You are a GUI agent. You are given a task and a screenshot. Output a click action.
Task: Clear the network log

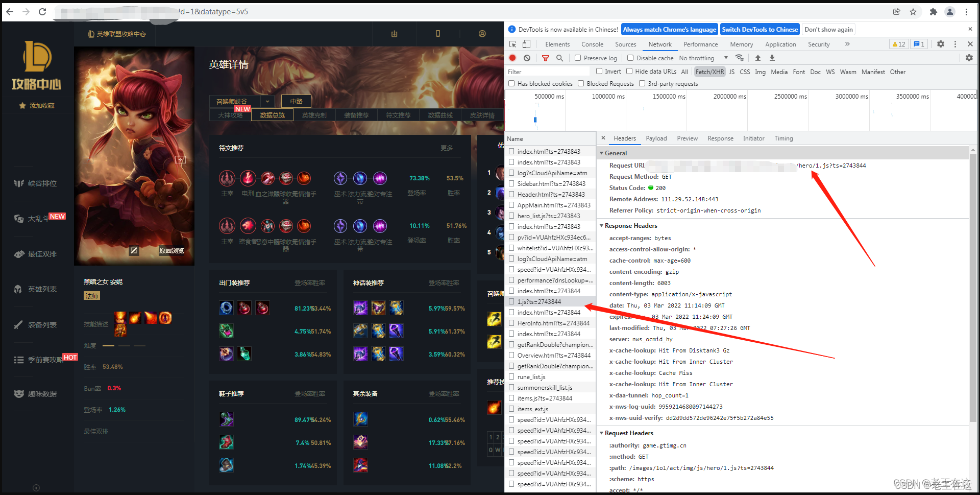[x=527, y=58]
